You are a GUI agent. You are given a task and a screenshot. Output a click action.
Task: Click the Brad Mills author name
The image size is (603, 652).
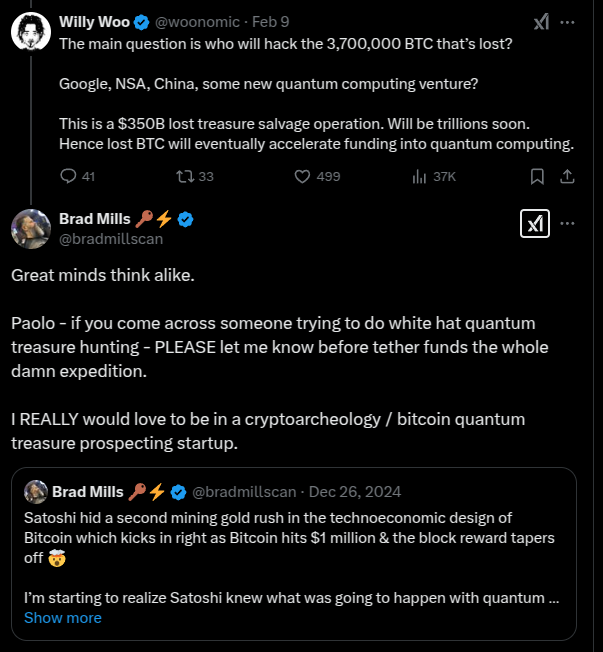pyautogui.click(x=95, y=219)
